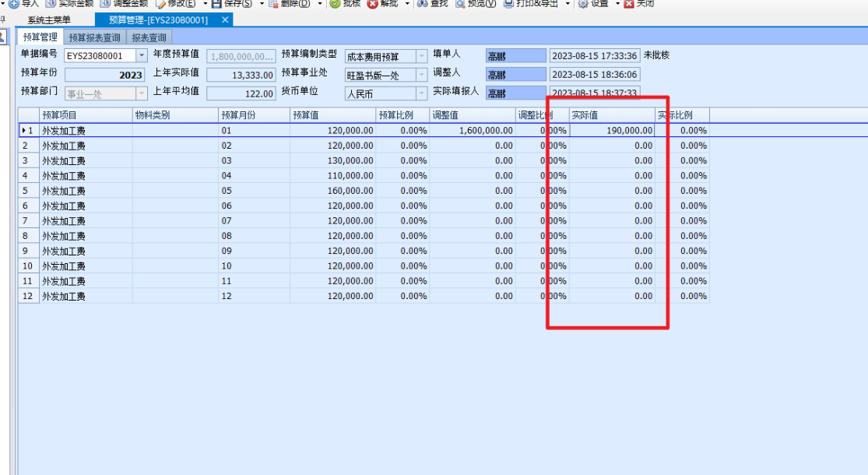Select the 预算管理 sub-tab
This screenshot has width=868, height=475.
40,37
